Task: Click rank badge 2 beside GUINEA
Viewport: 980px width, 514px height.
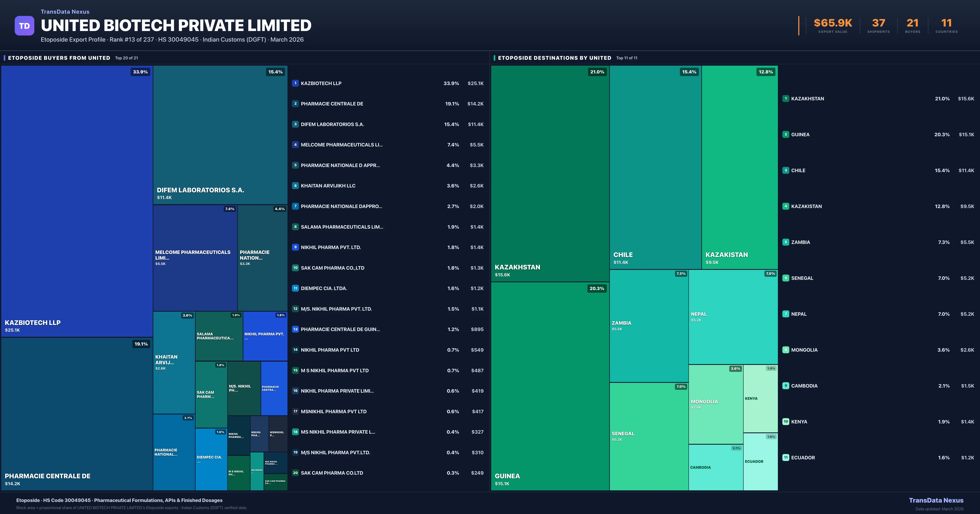Action: (786, 135)
